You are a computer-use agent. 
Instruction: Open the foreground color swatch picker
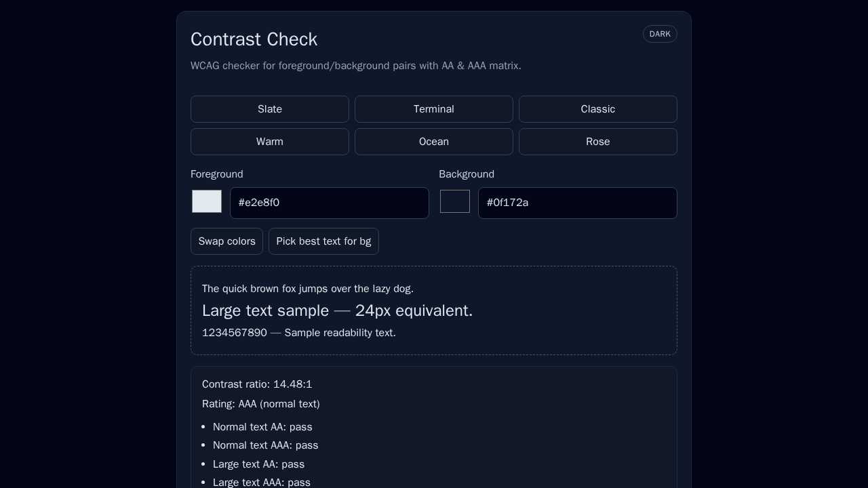[207, 201]
